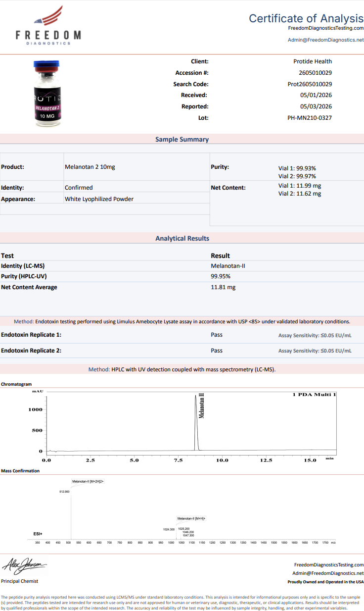The height and width of the screenshot is (611, 364).
Task: Select the client name Protide Health
Action: [x=313, y=61]
